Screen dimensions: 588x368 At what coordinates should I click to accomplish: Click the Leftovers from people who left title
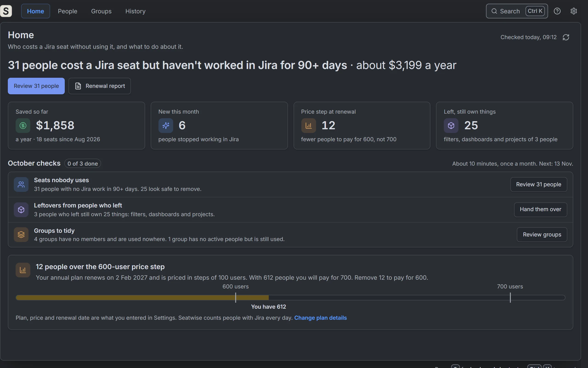(x=78, y=205)
